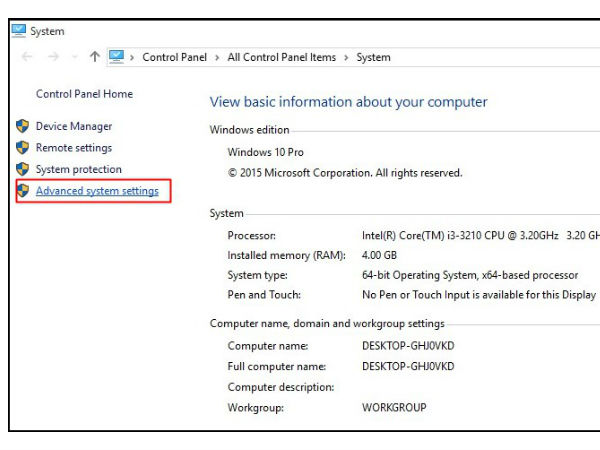Expand chevron after Control Panel breadcrumb
The image size is (600, 450).
217,58
